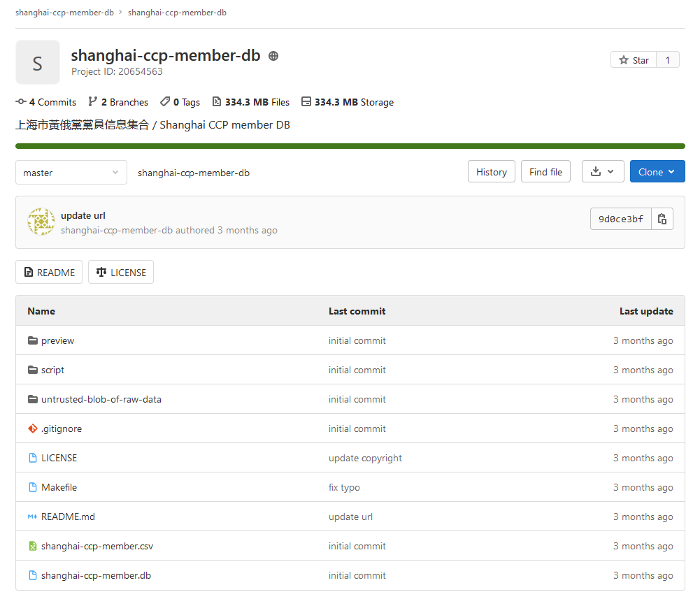This screenshot has height=592, width=700.
Task: Click the commit author avatar
Action: 41,222
